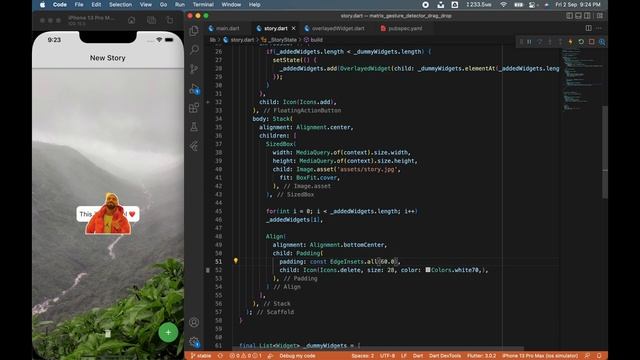Toggle the primary sidebar layout icon
The width and height of the screenshot is (640, 360).
click(569, 16)
